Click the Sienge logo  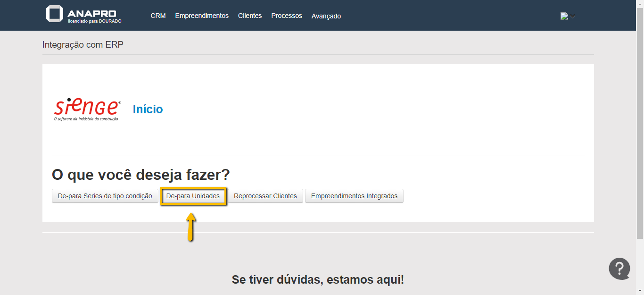click(x=88, y=109)
